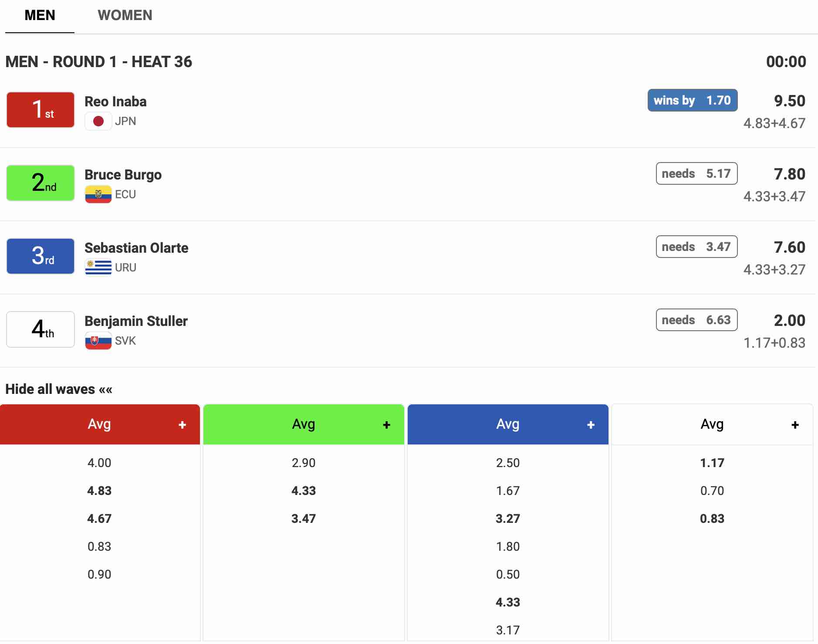Collapse waves with Hide all waves
Screen dimensions: 818x644
click(59, 389)
